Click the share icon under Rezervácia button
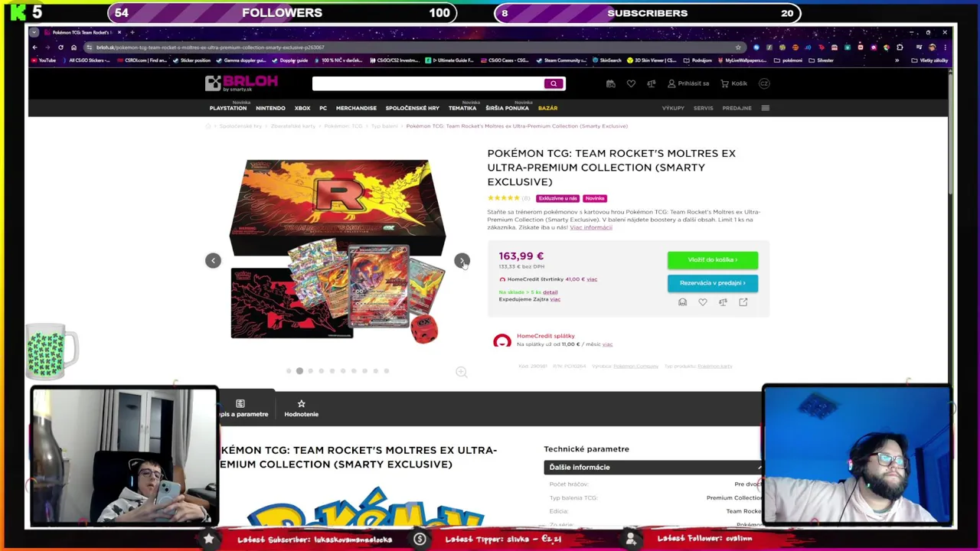 (743, 302)
